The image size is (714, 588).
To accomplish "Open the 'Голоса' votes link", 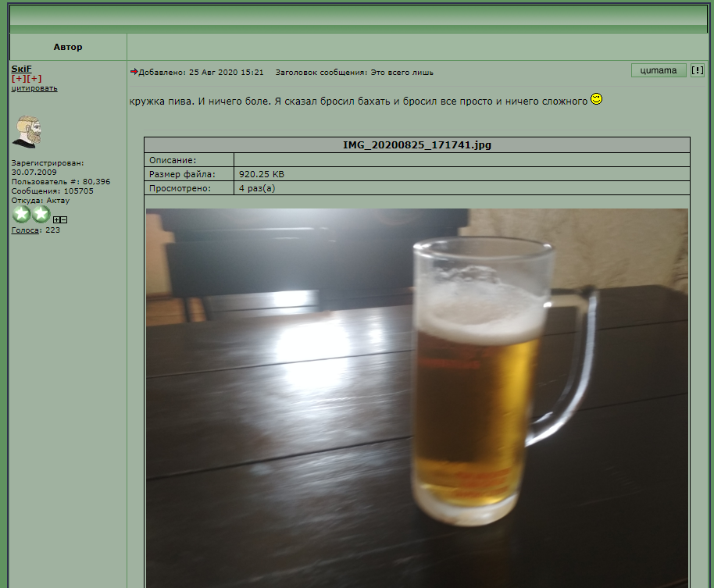I will tap(25, 230).
